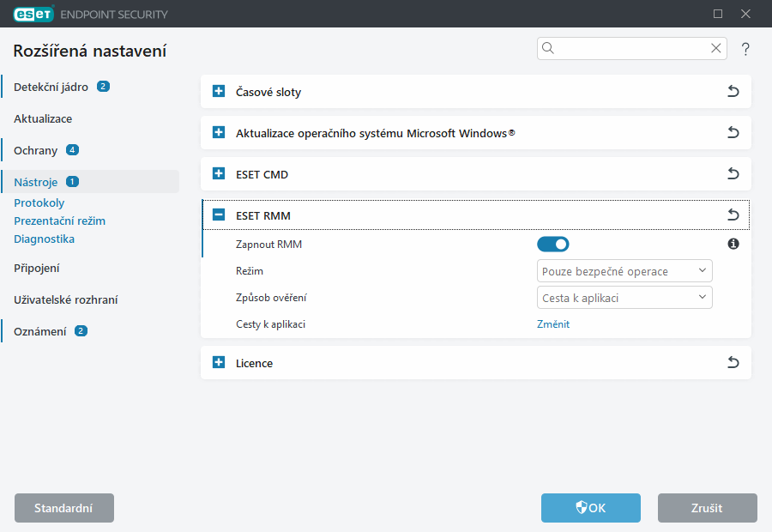Click the ESET logo in the title bar
The width and height of the screenshot is (772, 532).
pos(33,14)
